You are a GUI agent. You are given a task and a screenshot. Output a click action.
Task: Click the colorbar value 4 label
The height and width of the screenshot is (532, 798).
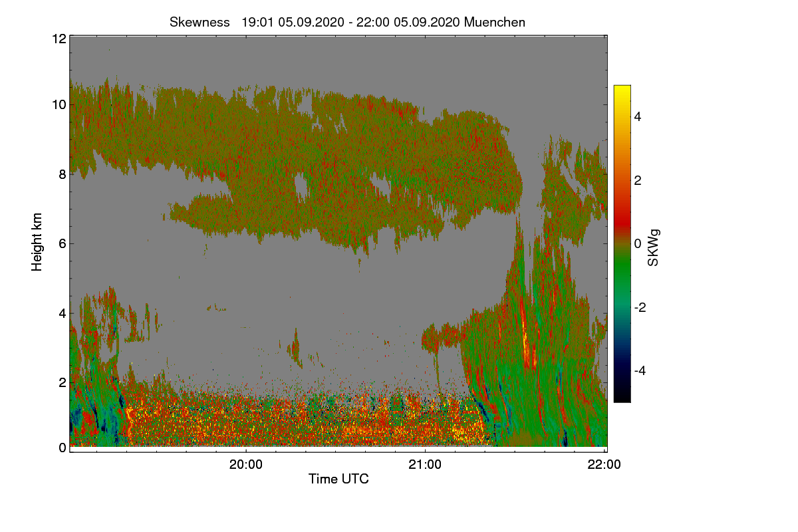coord(637,116)
